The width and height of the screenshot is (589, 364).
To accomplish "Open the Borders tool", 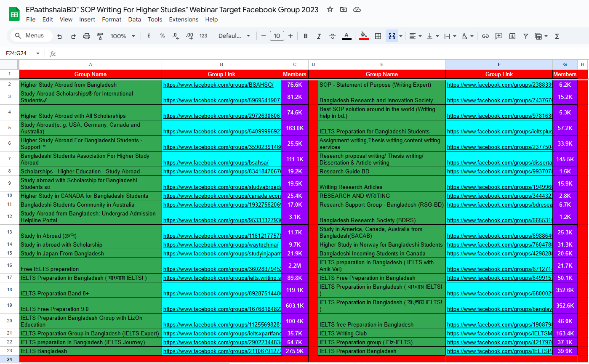I will 378,36.
